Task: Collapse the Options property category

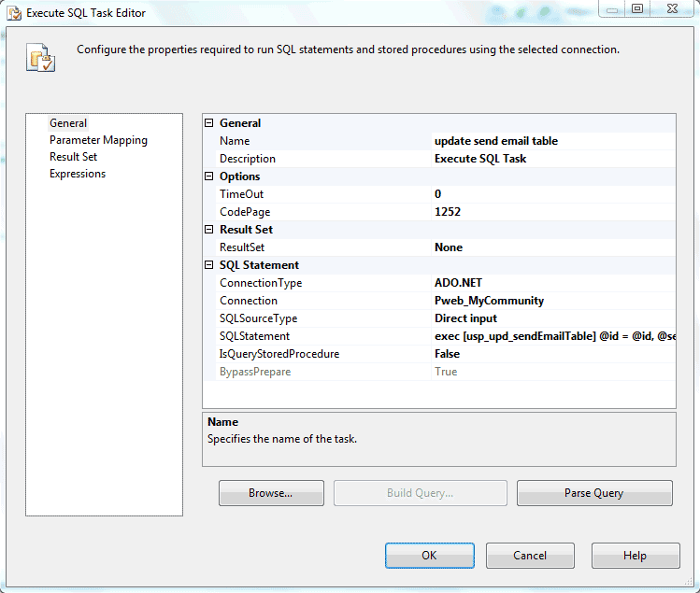Action: [209, 176]
